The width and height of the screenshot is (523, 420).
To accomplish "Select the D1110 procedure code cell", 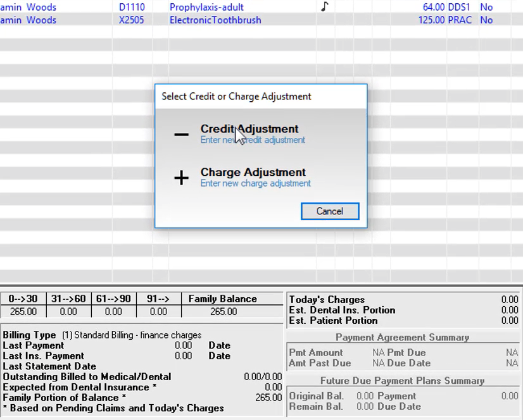I will tap(132, 8).
